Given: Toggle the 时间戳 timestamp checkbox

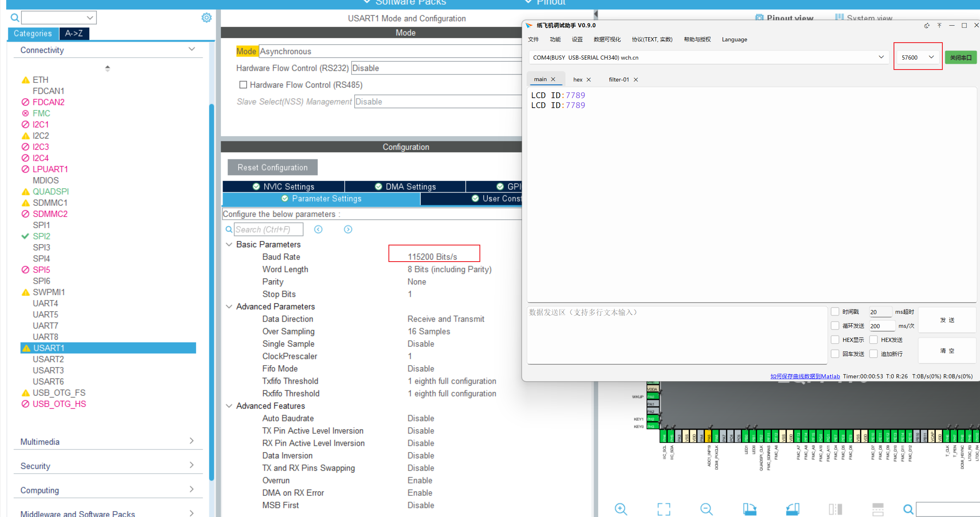Looking at the screenshot, I should (835, 311).
